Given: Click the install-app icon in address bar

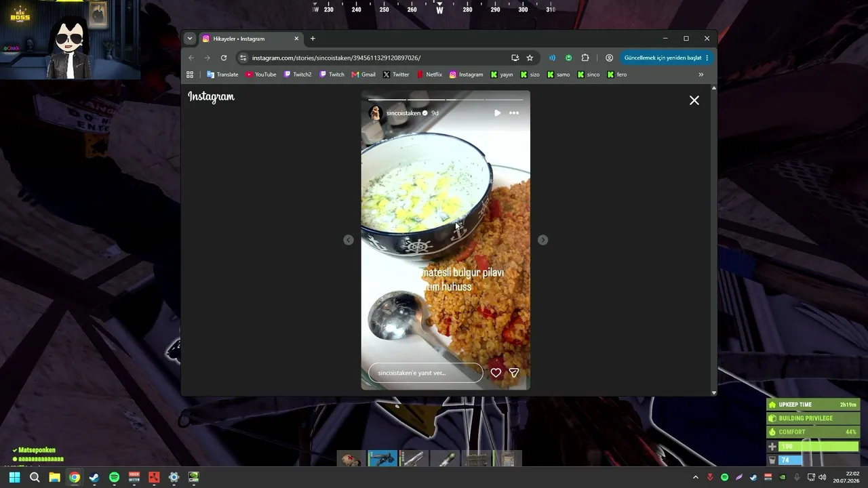Looking at the screenshot, I should coord(515,58).
